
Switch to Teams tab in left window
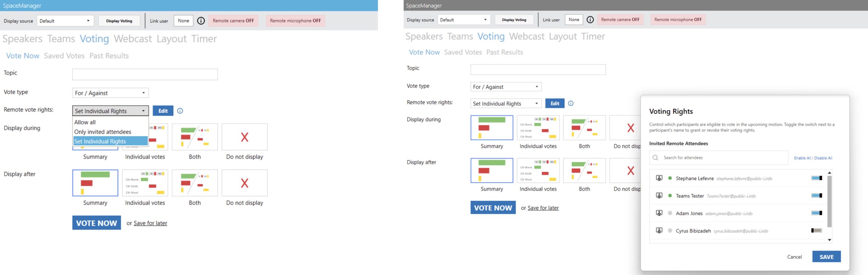(x=61, y=39)
